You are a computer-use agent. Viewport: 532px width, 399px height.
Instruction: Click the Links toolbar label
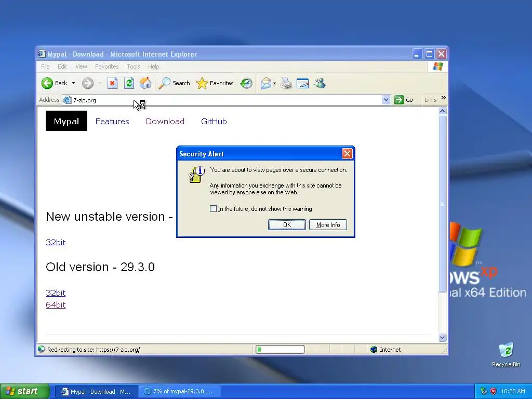(x=430, y=100)
